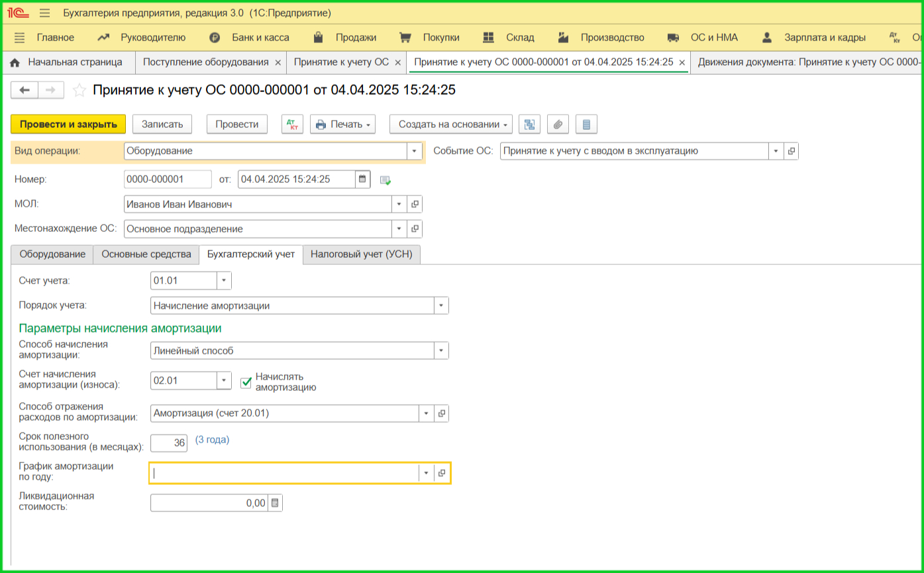Viewport: 924px width, 573px height.
Task: Go back using the left arrow button
Action: [25, 90]
